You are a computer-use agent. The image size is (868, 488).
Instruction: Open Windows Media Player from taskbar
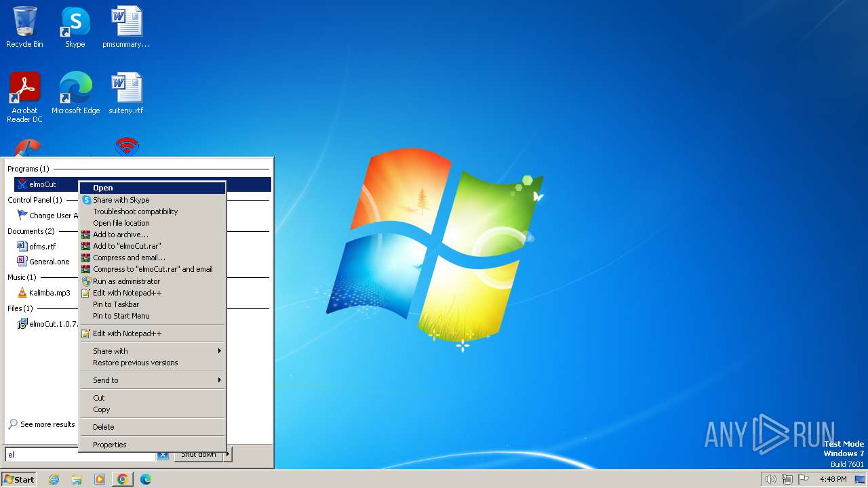[100, 479]
